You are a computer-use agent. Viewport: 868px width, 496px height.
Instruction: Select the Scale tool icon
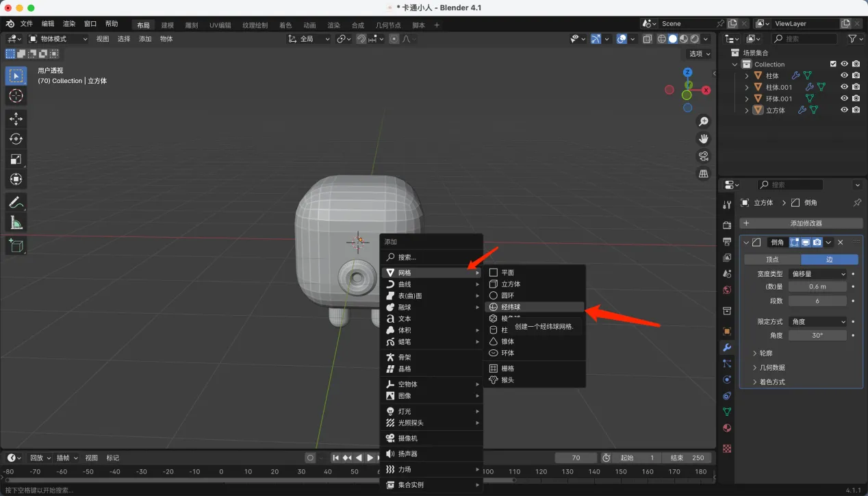(x=16, y=159)
